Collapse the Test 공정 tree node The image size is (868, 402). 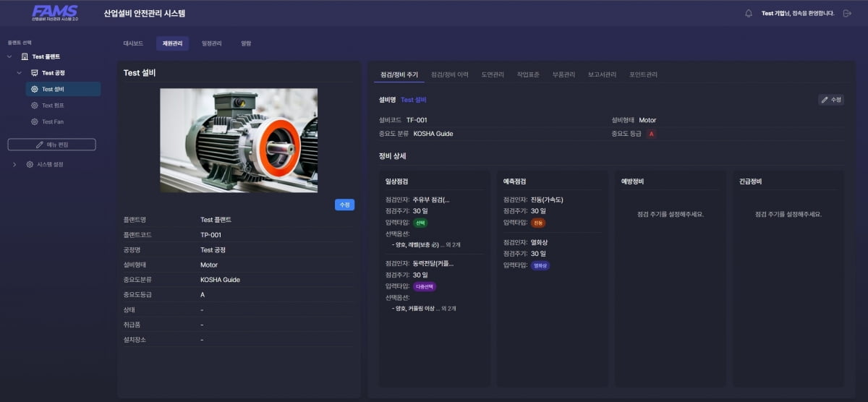20,73
